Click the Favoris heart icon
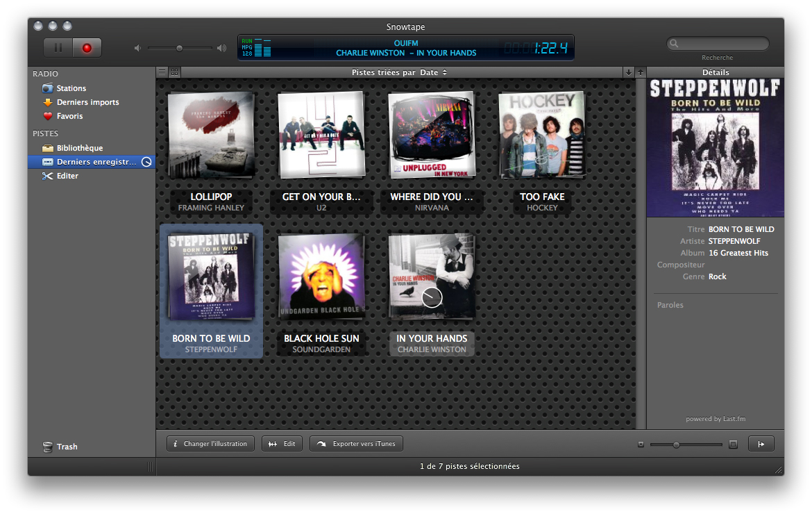Screen dimensions: 812x514 (x=48, y=116)
